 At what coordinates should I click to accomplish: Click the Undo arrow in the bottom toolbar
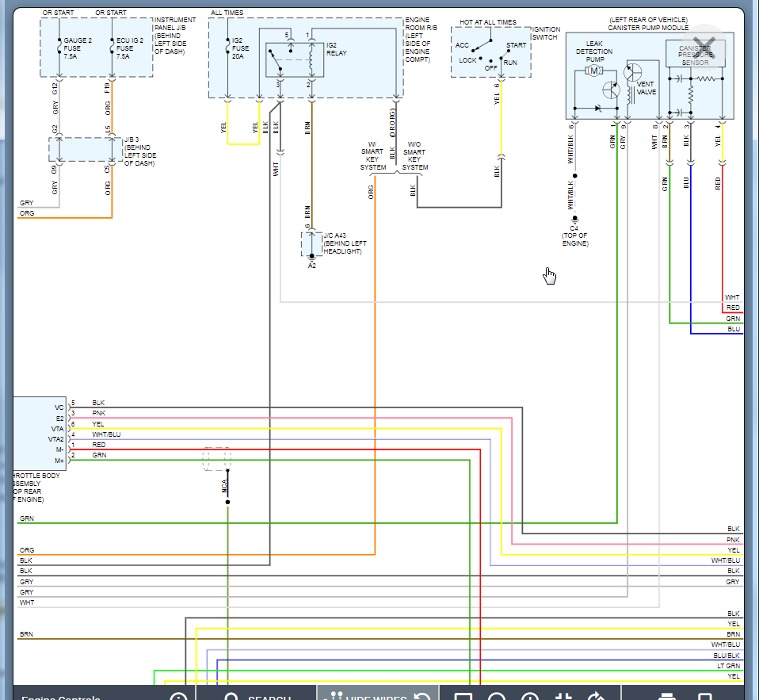click(x=423, y=694)
